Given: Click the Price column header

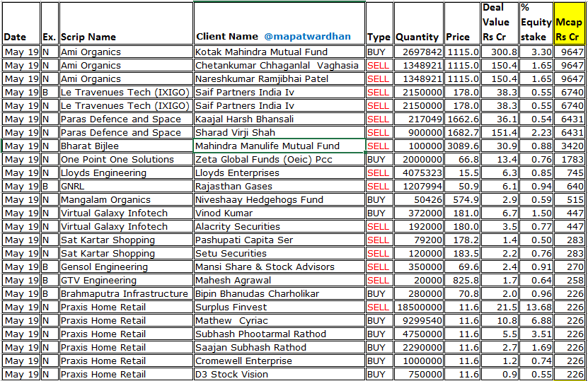Looking at the screenshot, I should pos(462,23).
